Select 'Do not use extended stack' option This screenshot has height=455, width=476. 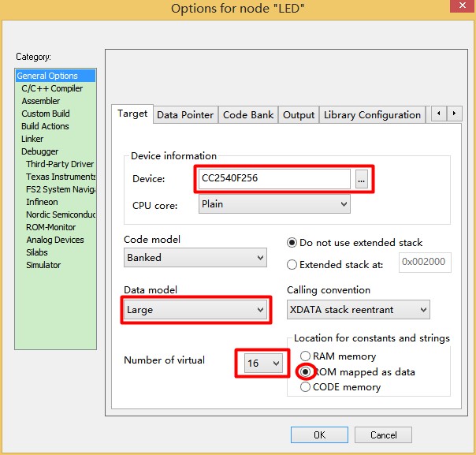[x=292, y=243]
